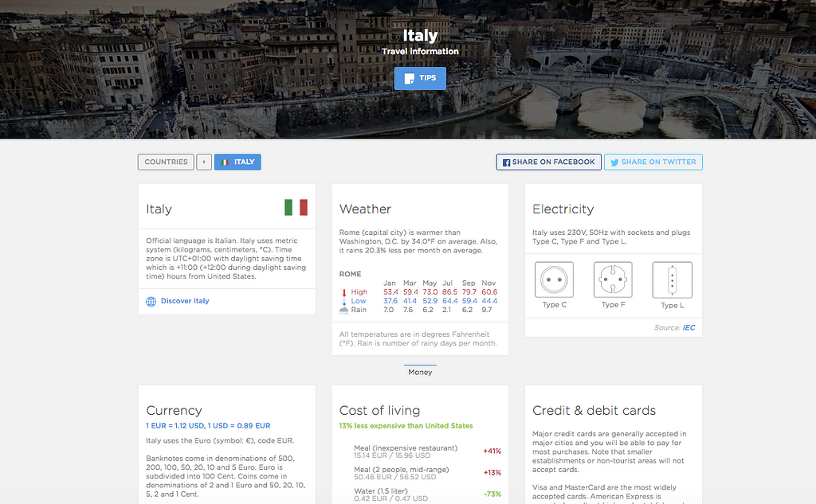Click the breadcrumb arrow separator
The width and height of the screenshot is (816, 504).
click(204, 162)
